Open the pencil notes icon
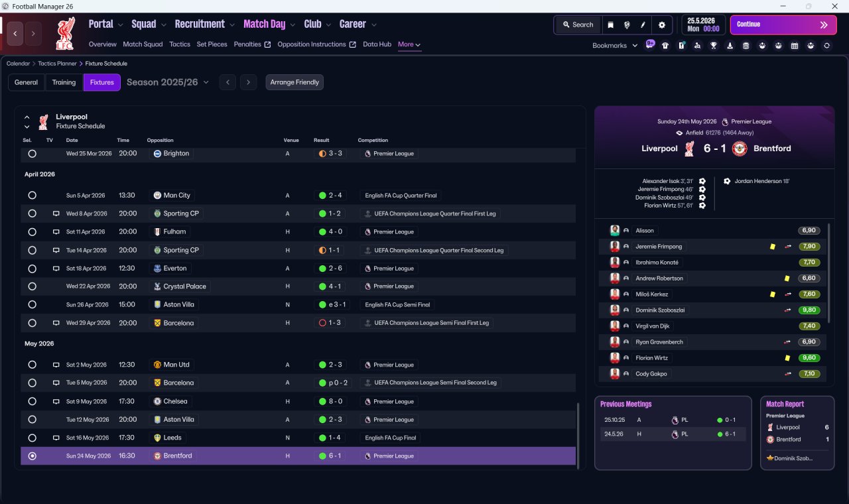 tap(643, 25)
